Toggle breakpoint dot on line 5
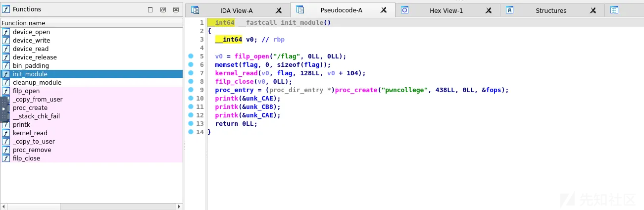 click(x=191, y=56)
